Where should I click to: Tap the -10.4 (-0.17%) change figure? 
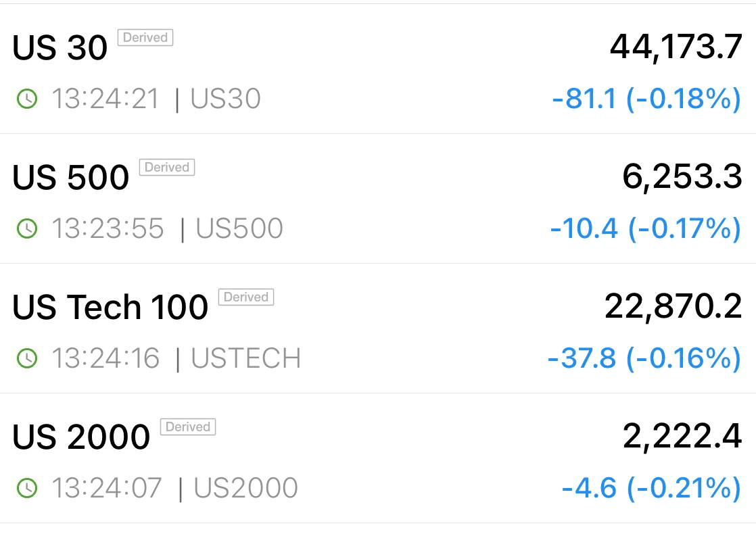coord(646,228)
